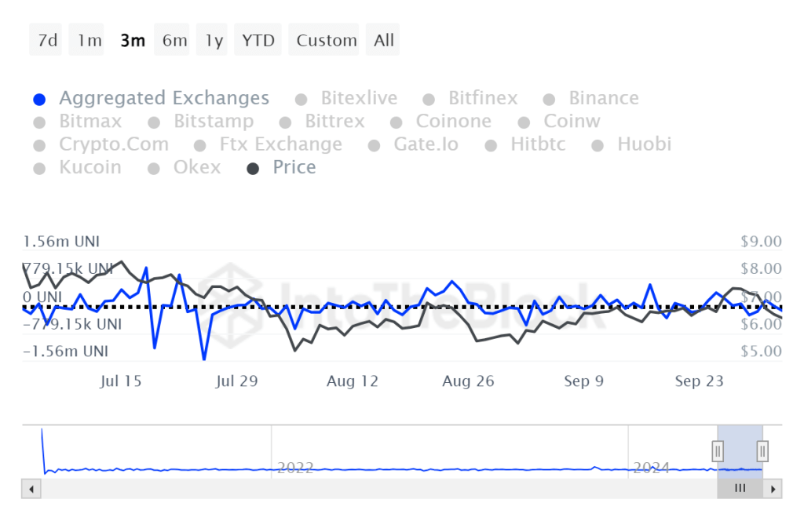The width and height of the screenshot is (804, 532).
Task: Toggle Coinone series in legend
Action: pyautogui.click(x=441, y=121)
